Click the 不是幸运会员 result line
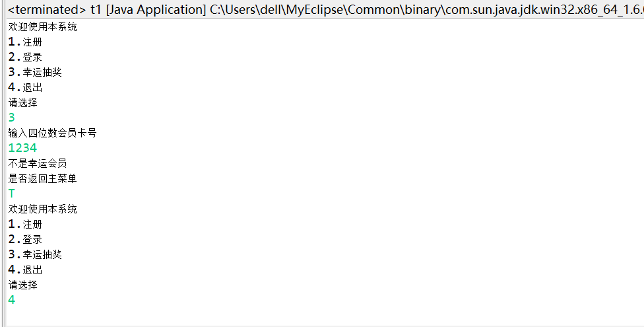The width and height of the screenshot is (644, 327). click(38, 163)
